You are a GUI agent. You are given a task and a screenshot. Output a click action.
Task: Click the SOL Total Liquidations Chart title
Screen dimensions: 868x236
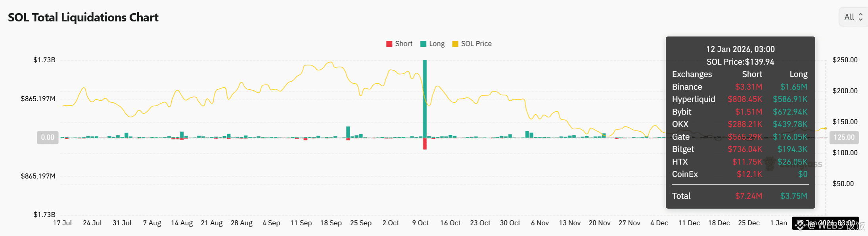pyautogui.click(x=83, y=17)
